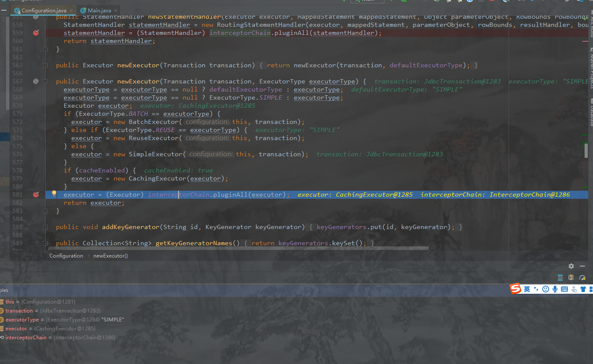Expand the folded addKeyGenerator method at line 585
Viewport: 593px width, 364px height.
coord(45,227)
